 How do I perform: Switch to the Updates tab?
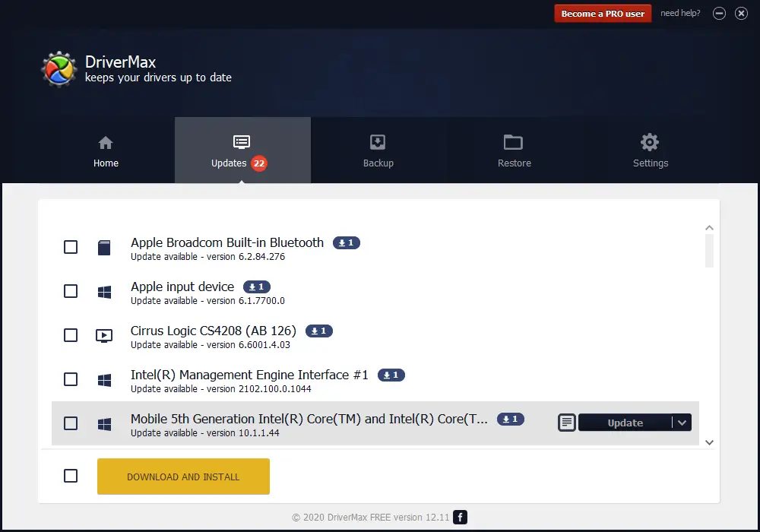[x=242, y=150]
